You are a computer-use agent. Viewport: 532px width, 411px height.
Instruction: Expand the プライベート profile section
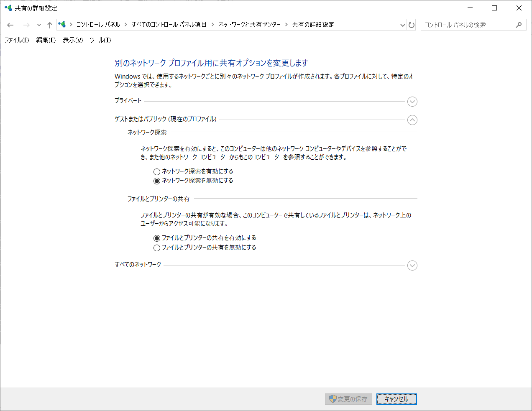[x=412, y=102]
